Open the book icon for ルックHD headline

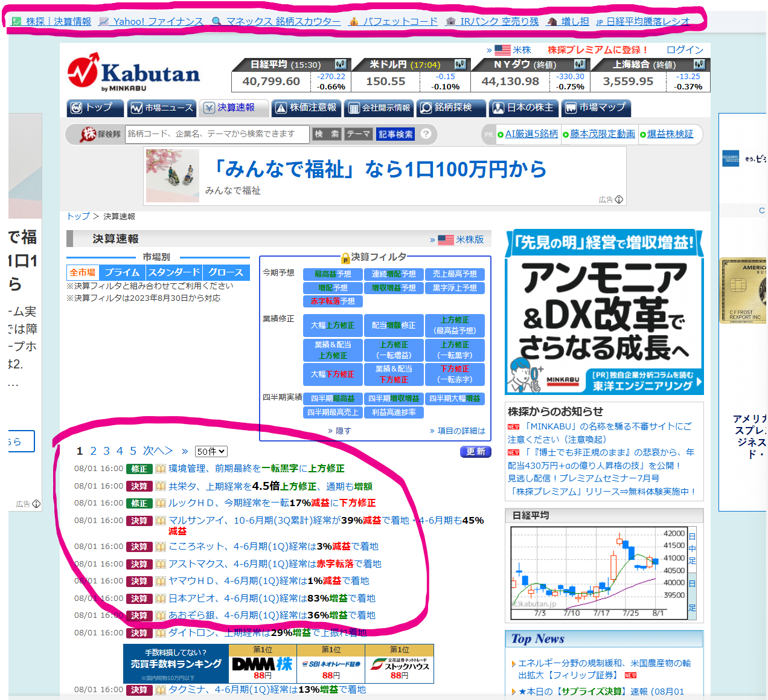[161, 503]
